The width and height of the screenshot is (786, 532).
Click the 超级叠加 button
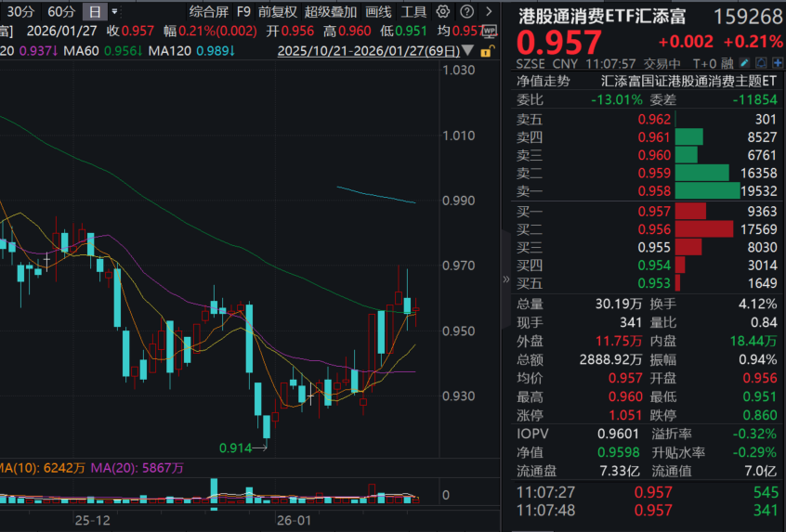(x=332, y=12)
